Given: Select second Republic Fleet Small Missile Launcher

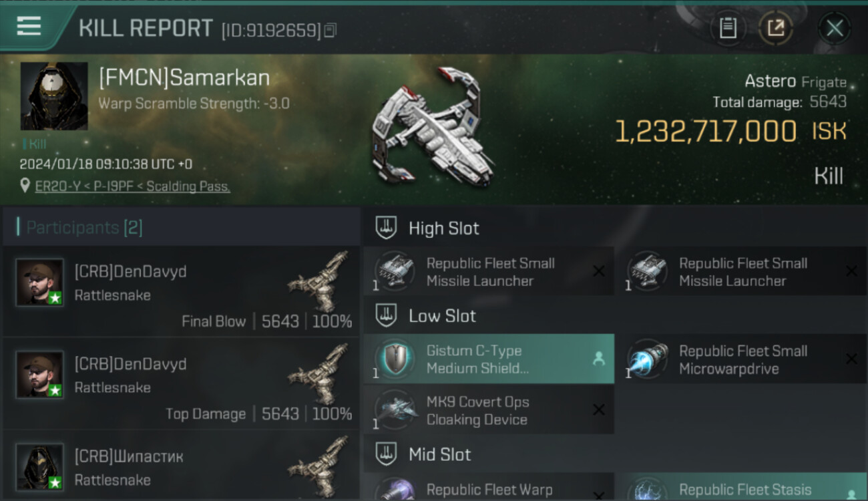Looking at the screenshot, I should [741, 272].
